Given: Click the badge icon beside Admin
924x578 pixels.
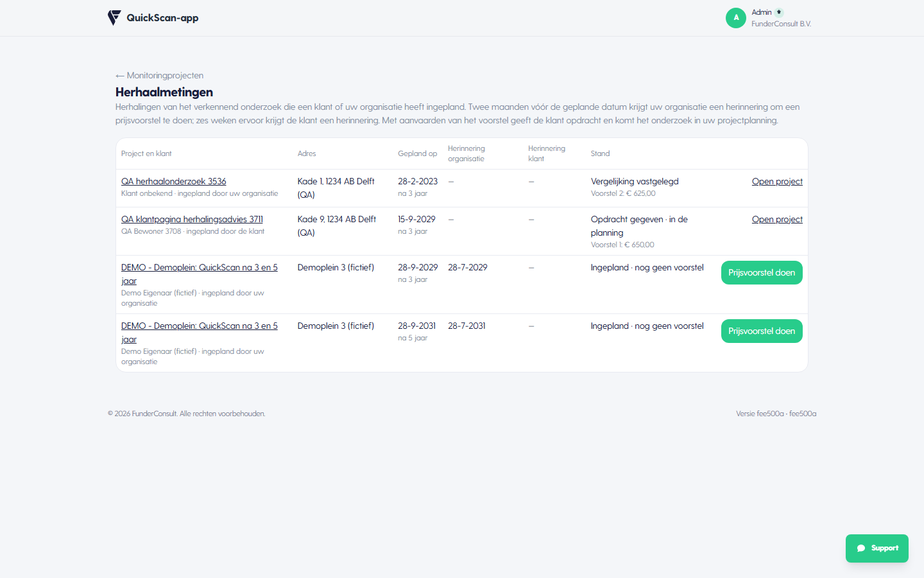Looking at the screenshot, I should (779, 12).
